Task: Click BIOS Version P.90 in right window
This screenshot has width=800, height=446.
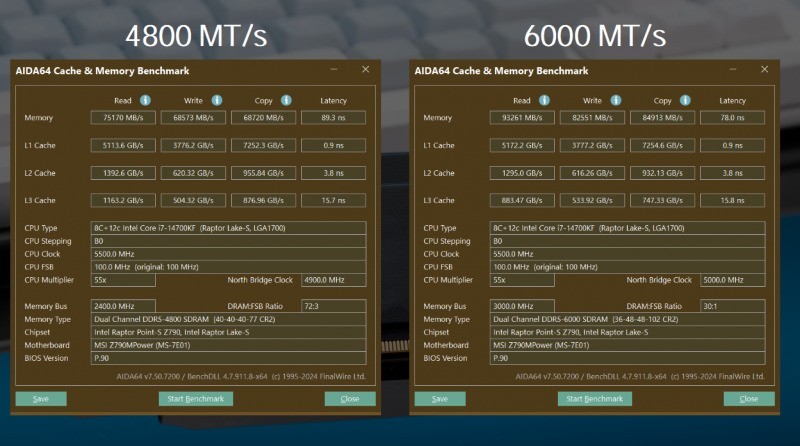Action: click(627, 358)
